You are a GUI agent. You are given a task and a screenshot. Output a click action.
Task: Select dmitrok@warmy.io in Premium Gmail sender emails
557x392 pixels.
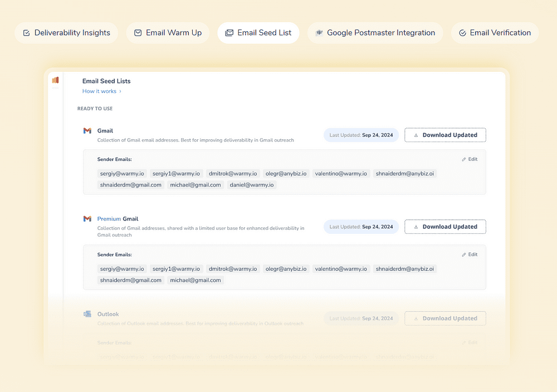point(233,269)
